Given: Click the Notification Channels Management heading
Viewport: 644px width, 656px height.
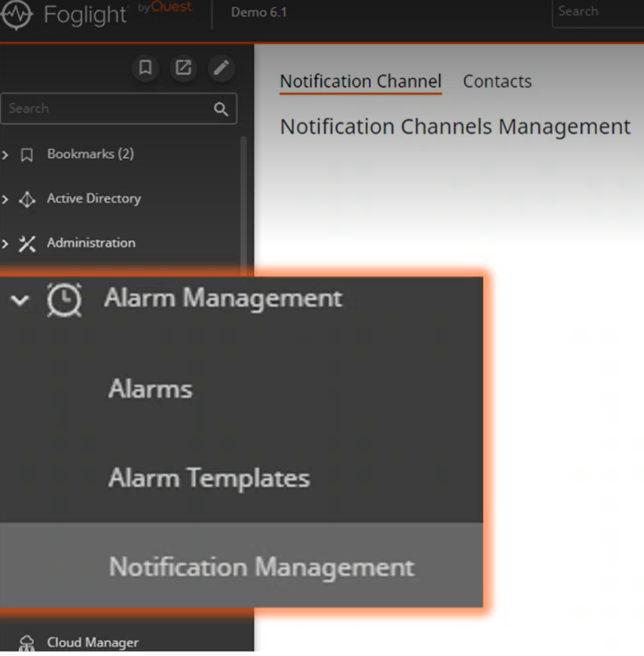Looking at the screenshot, I should [455, 127].
